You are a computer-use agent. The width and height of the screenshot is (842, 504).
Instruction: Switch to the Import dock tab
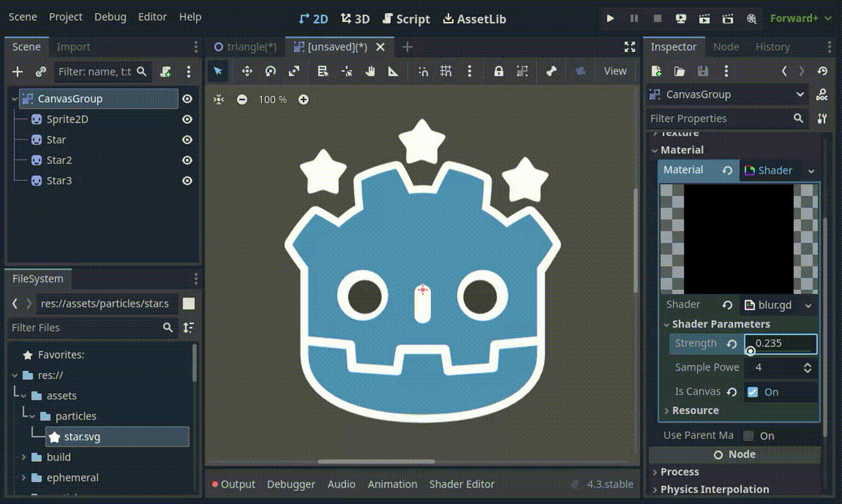click(x=74, y=47)
